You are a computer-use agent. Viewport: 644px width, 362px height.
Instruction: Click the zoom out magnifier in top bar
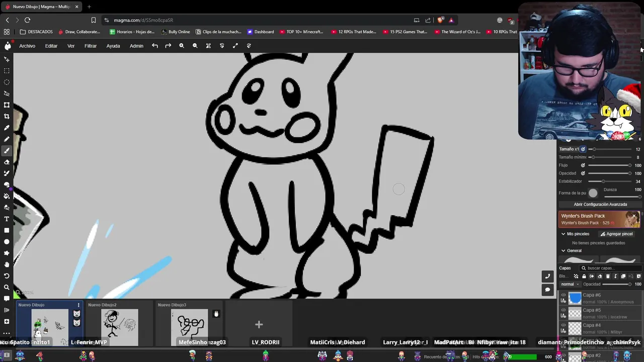195,46
